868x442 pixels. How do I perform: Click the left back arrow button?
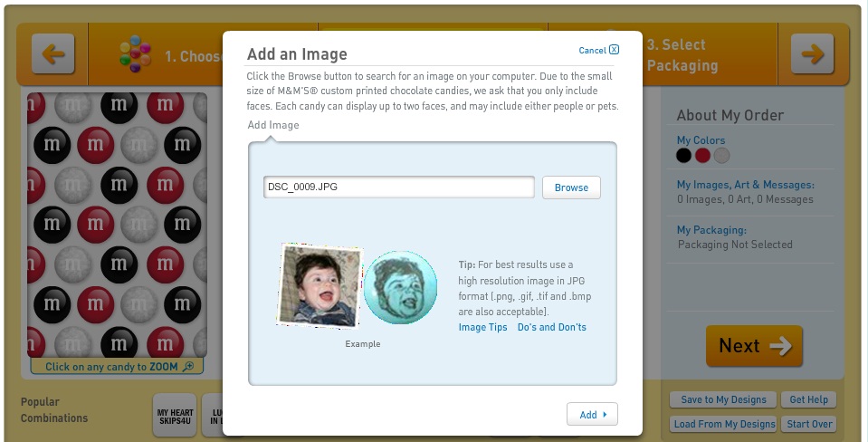tap(53, 53)
